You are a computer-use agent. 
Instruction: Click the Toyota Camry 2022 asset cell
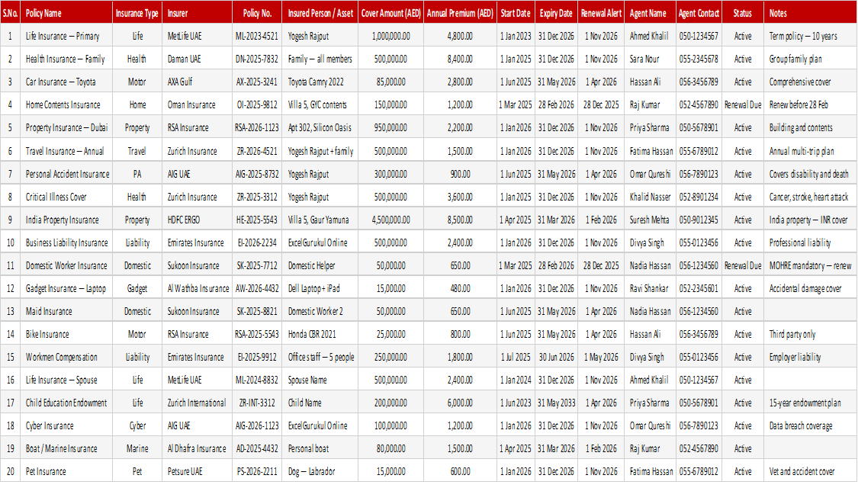click(x=316, y=82)
